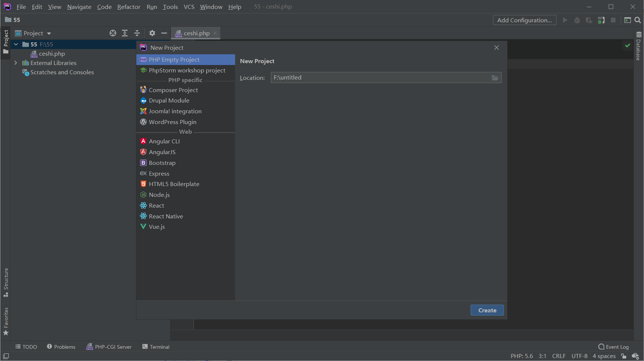The height and width of the screenshot is (361, 644).
Task: Select ceshi.php in project tree
Action: [52, 53]
